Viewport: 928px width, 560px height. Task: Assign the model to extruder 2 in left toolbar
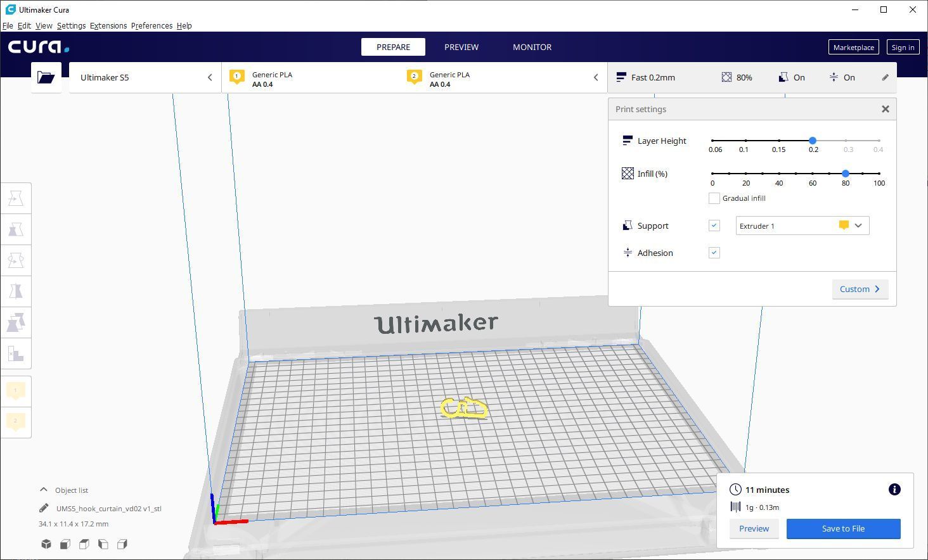[16, 421]
